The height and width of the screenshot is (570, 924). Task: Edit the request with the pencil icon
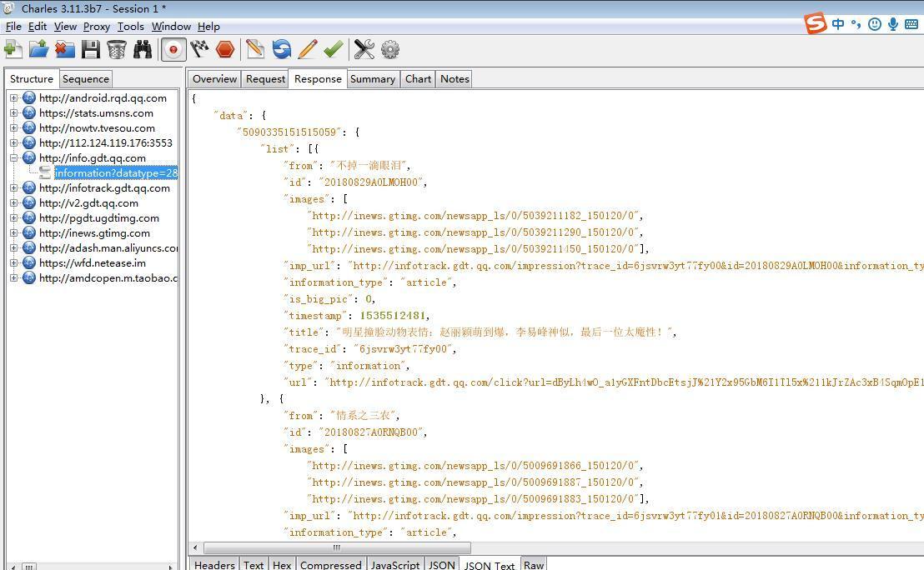[308, 49]
